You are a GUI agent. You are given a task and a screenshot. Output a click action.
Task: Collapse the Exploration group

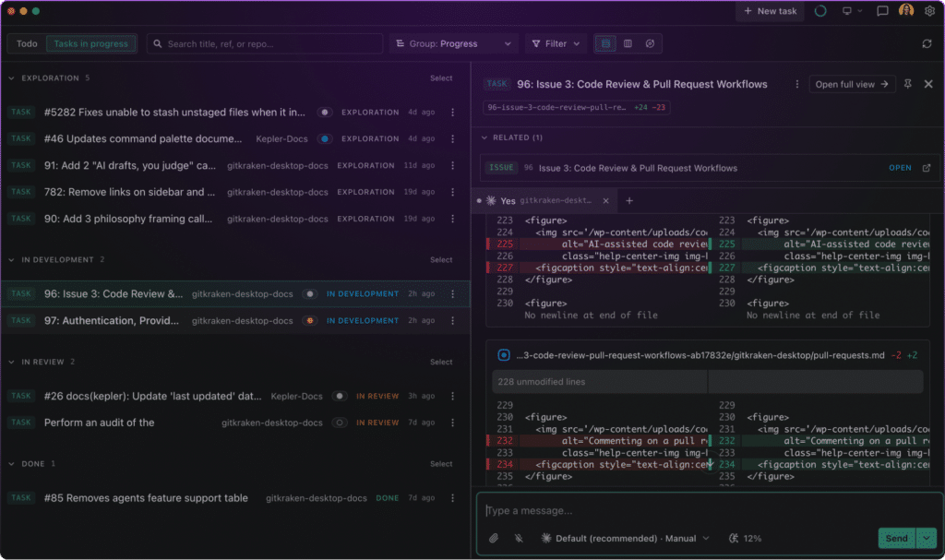pos(11,78)
